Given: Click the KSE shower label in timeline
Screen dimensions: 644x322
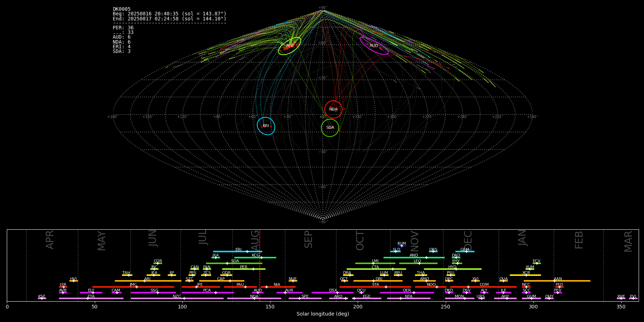Looking at the screenshot, I should coord(42,297).
